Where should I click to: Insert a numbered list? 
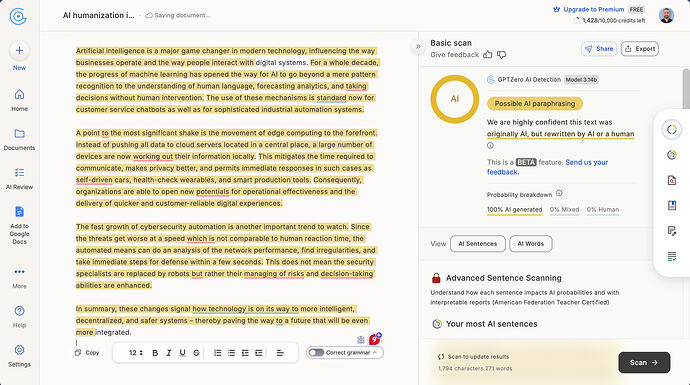(x=217, y=353)
